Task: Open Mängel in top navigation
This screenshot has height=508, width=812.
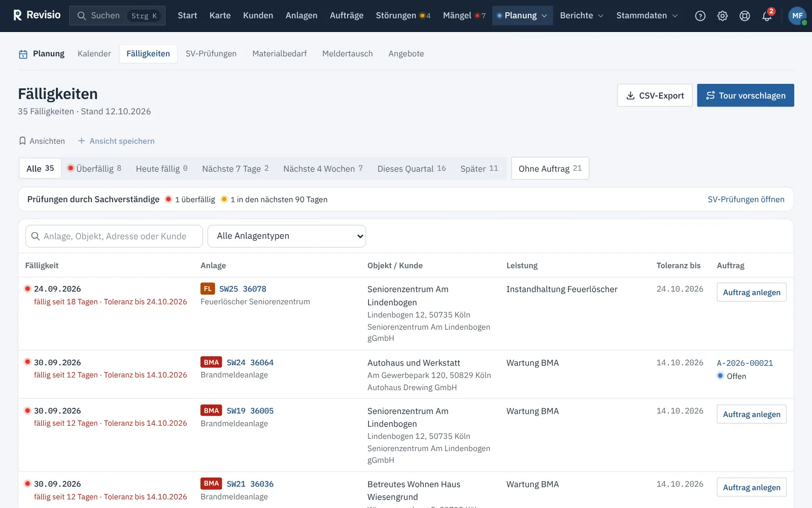Action: point(464,16)
